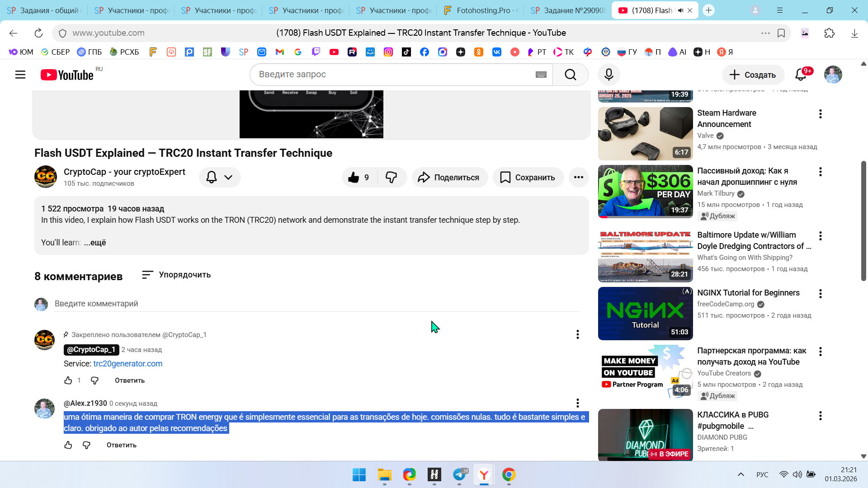
Task: Click the Поделиться share button
Action: (449, 177)
